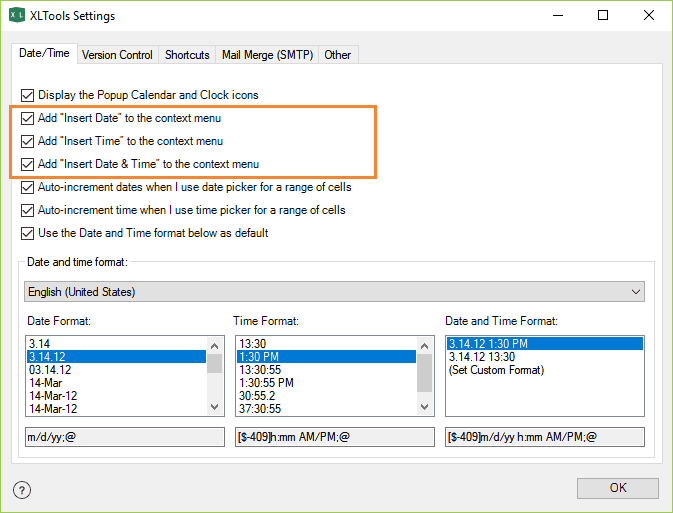This screenshot has width=673, height=513.
Task: Click the Date Format list scroll down arrow
Action: pos(215,407)
